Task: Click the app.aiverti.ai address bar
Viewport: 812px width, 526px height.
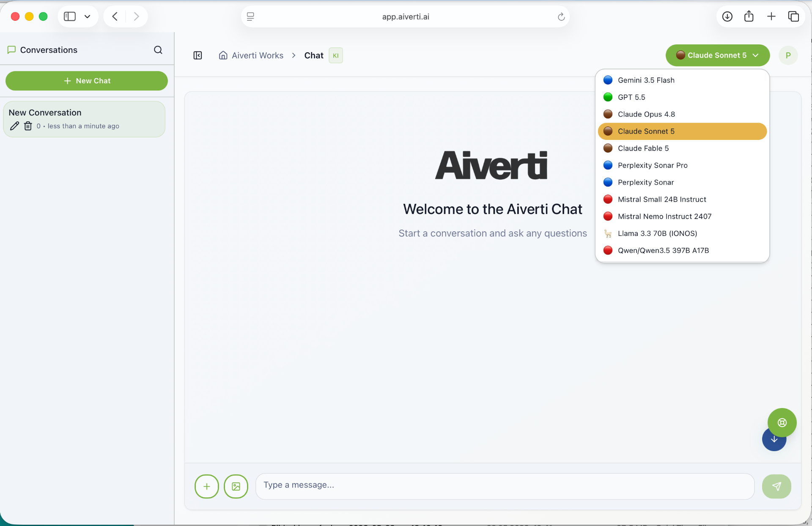Action: (405, 16)
